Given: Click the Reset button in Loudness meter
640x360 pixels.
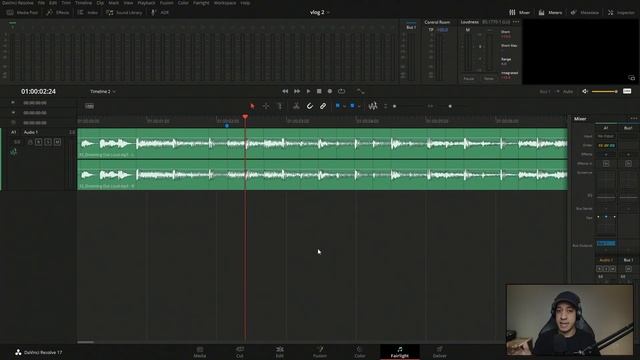Looking at the screenshot, I should [489, 78].
